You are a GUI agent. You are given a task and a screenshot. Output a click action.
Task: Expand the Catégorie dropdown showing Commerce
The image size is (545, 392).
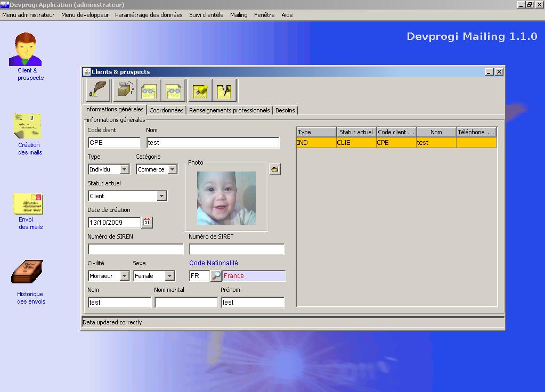[173, 169]
